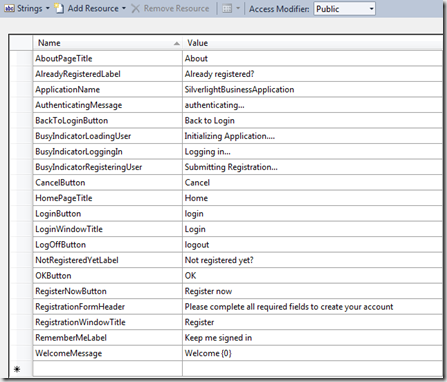The width and height of the screenshot is (447, 382).
Task: Select the WelcomeMessage name cell
Action: (x=108, y=353)
